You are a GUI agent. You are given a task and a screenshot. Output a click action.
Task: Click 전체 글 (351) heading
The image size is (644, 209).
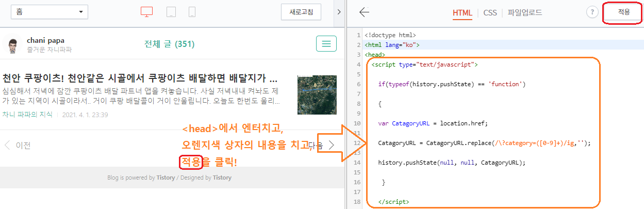click(x=169, y=44)
